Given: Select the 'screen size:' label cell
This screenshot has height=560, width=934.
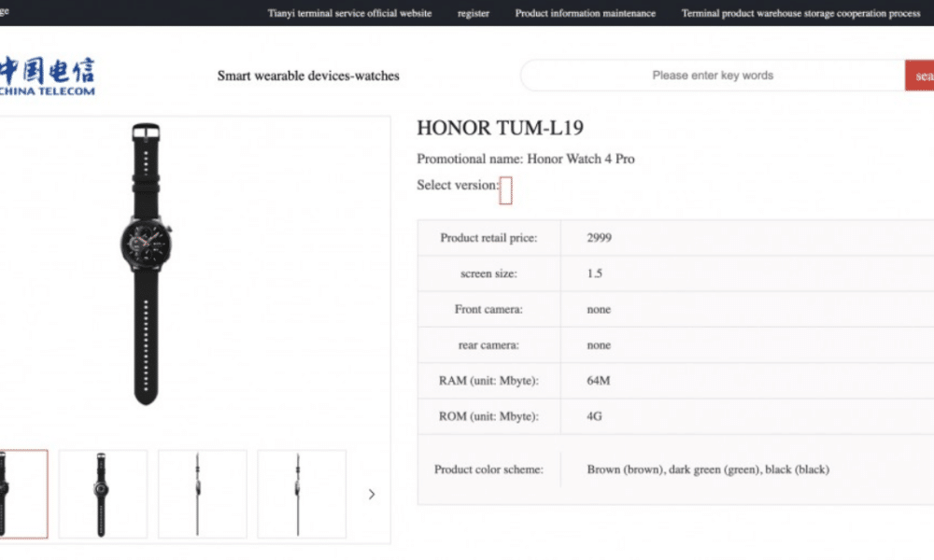Looking at the screenshot, I should click(489, 273).
